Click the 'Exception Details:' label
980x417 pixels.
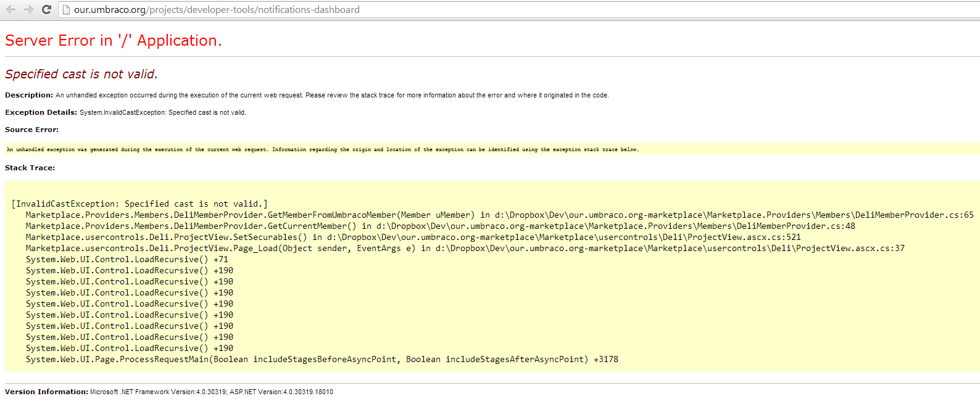coord(41,112)
